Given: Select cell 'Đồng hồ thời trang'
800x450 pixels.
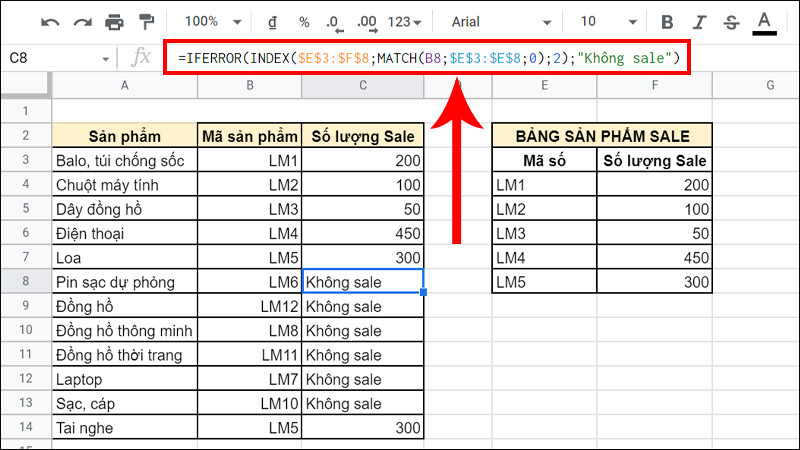Looking at the screenshot, I should [124, 355].
